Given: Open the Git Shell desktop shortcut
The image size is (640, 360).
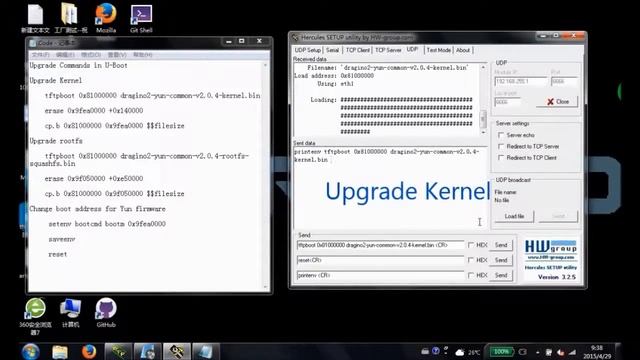Looking at the screenshot, I should [x=141, y=18].
